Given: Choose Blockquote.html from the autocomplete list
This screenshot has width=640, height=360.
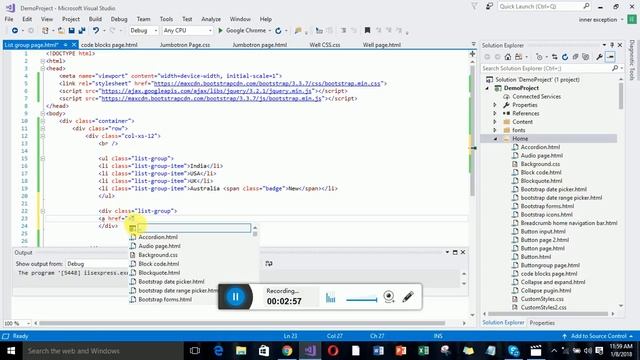Looking at the screenshot, I should [159, 273].
